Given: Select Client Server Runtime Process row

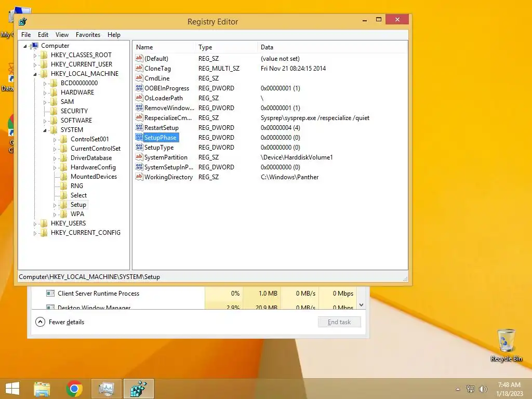Looking at the screenshot, I should coord(193,294).
